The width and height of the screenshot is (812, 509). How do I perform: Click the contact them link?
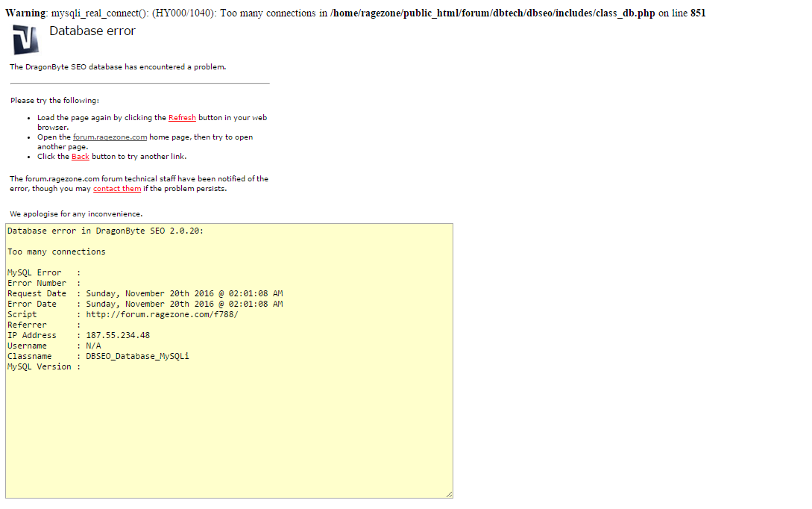click(117, 188)
